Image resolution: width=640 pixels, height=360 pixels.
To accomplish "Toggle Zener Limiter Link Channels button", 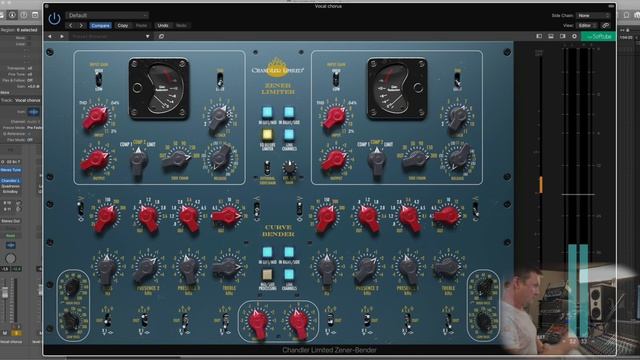I will tap(289, 134).
